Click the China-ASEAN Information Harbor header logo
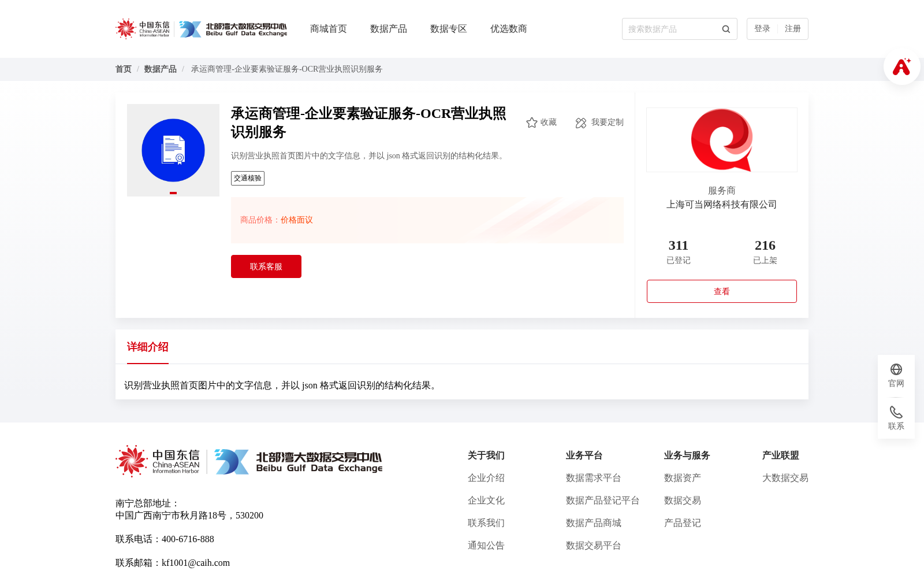This screenshot has height=578, width=924. (143, 29)
